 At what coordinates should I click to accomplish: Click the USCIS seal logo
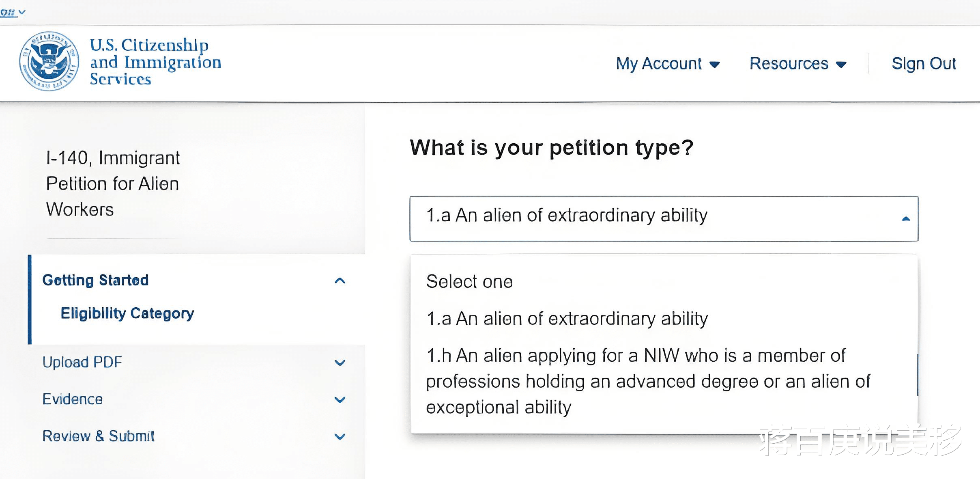pyautogui.click(x=49, y=61)
